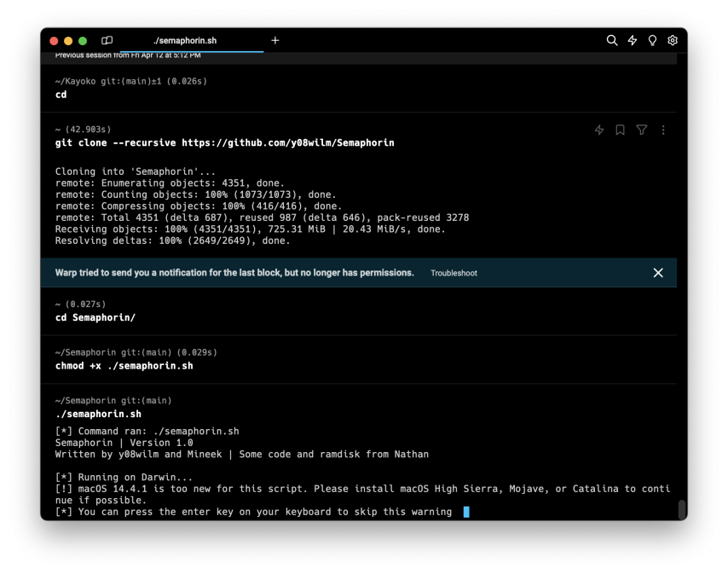Open the lightbulb resource center icon
The image size is (728, 574).
pyautogui.click(x=652, y=40)
